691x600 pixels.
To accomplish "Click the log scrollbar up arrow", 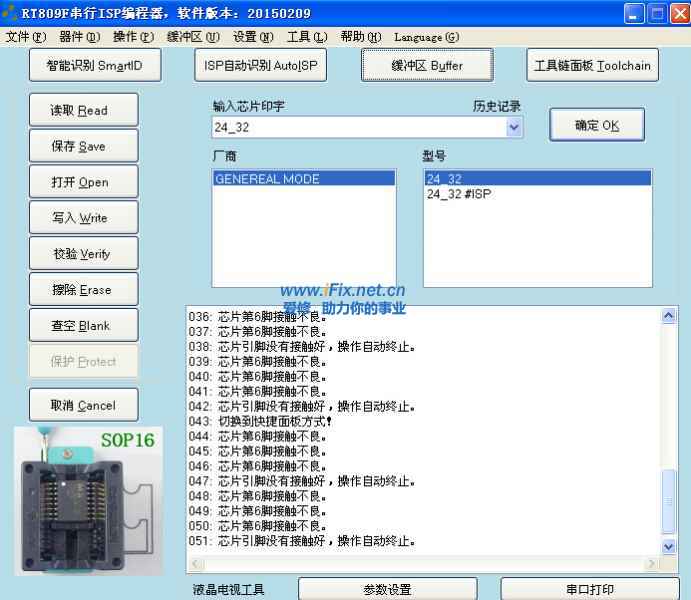I will pyautogui.click(x=669, y=315).
